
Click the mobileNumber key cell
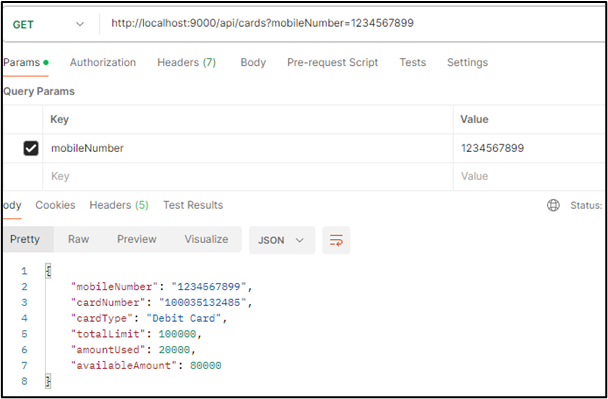(x=248, y=148)
